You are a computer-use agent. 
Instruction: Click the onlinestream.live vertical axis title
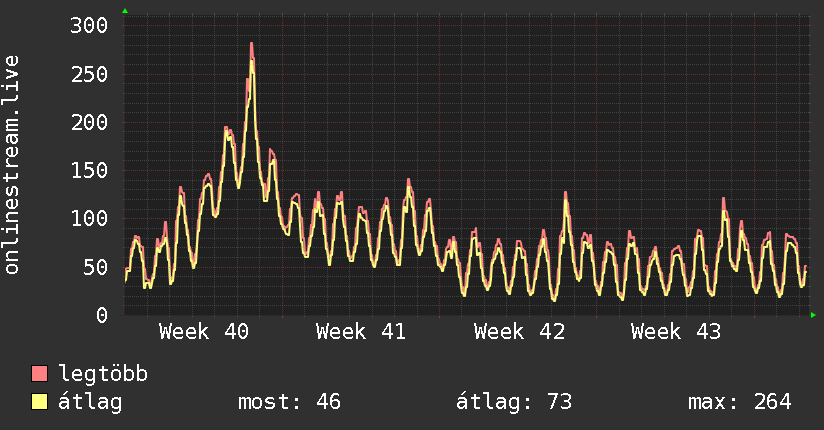(12, 165)
